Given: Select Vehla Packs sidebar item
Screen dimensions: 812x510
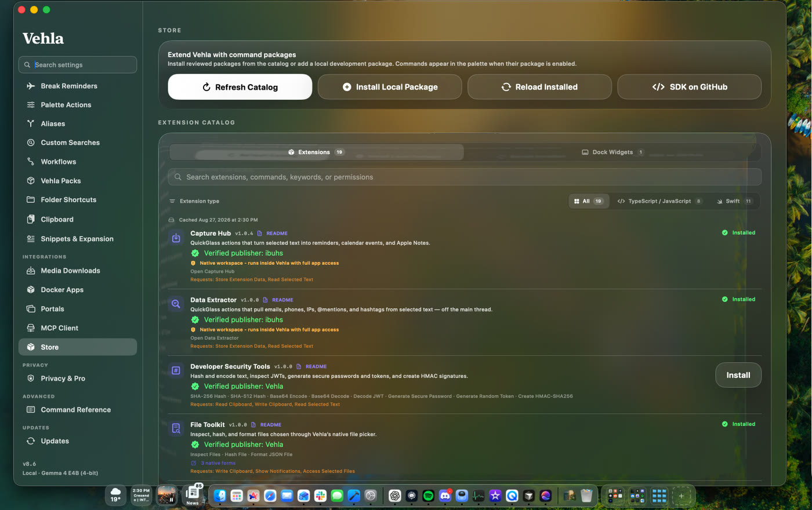Looking at the screenshot, I should click(78, 181).
